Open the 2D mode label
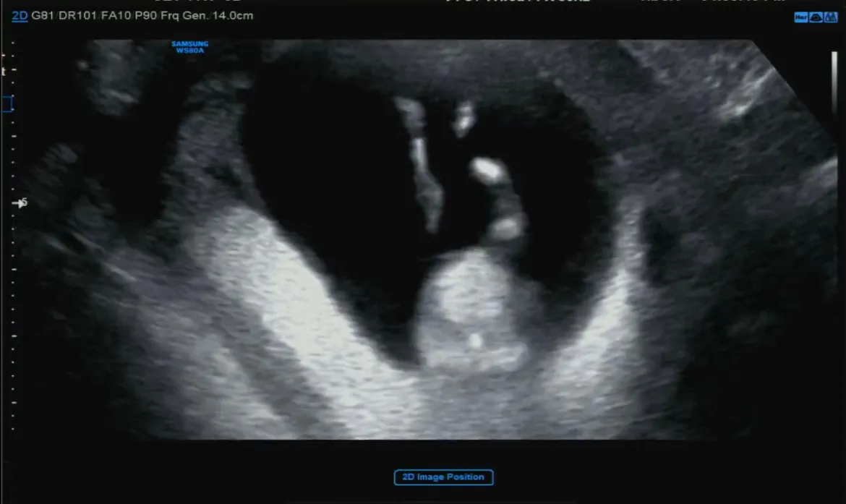Viewport: 846px width, 504px height. pyautogui.click(x=20, y=16)
